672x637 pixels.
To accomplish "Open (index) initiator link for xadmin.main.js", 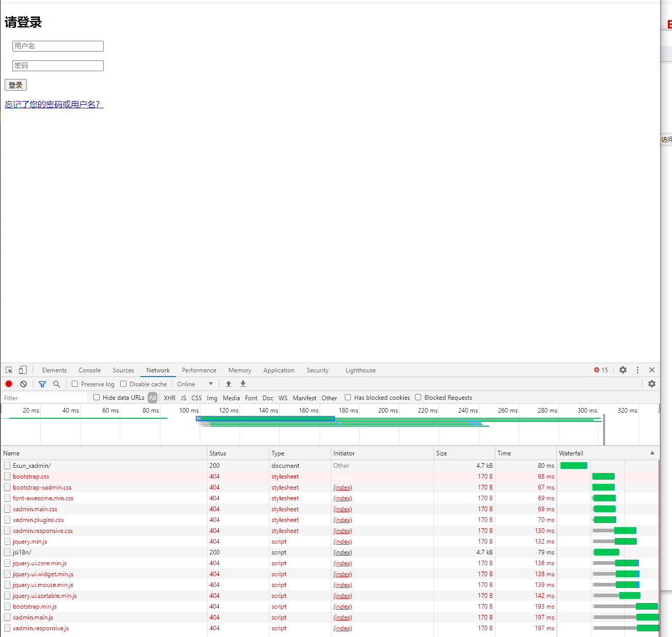I will click(x=343, y=617).
